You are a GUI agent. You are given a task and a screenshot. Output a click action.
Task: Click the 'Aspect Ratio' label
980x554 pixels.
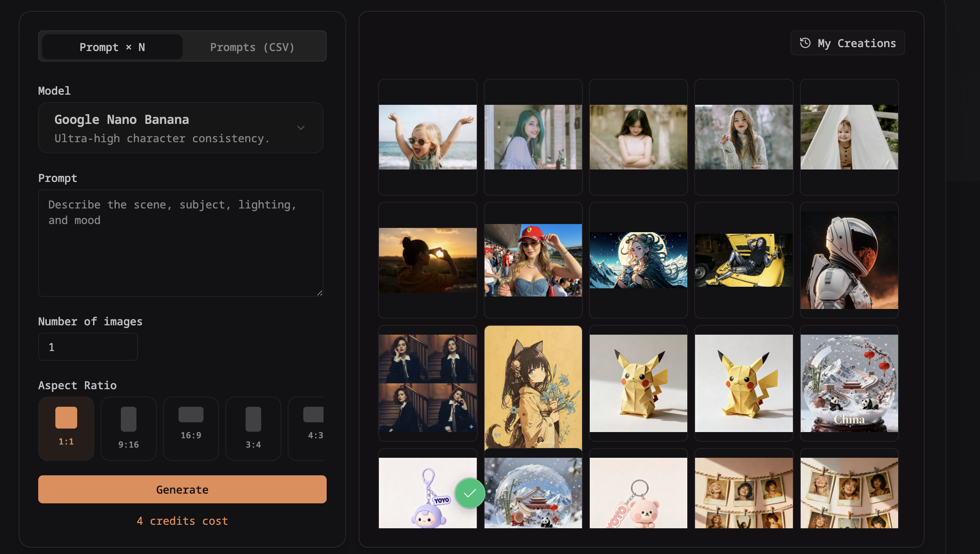(x=78, y=385)
